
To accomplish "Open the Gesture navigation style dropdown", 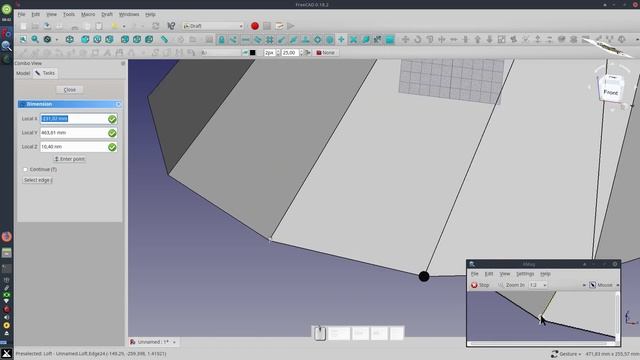I will (566, 354).
